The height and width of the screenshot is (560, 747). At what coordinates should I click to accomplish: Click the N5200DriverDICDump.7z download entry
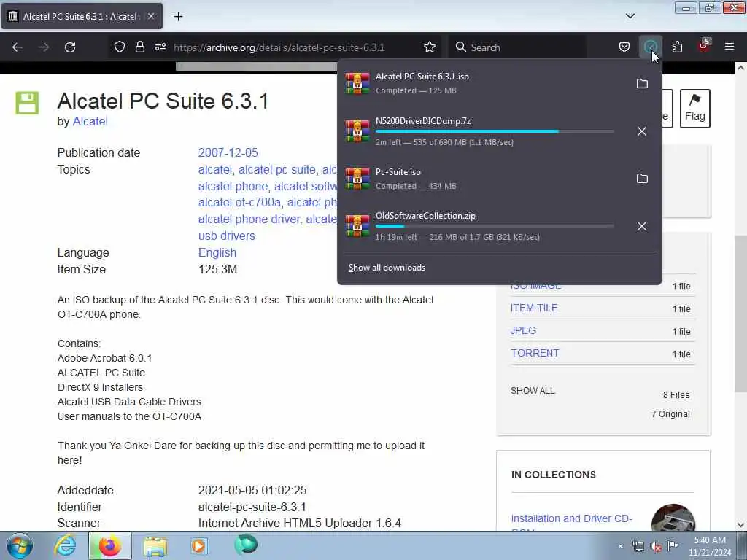pos(484,131)
